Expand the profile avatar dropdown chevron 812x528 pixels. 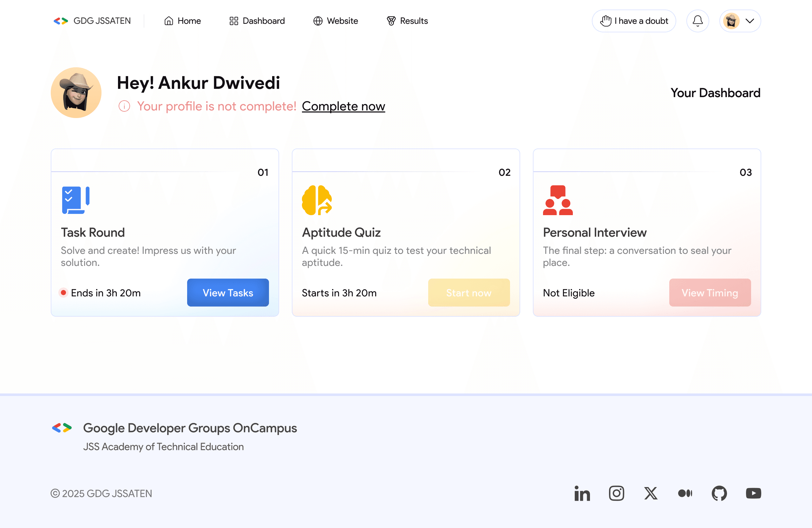click(750, 21)
